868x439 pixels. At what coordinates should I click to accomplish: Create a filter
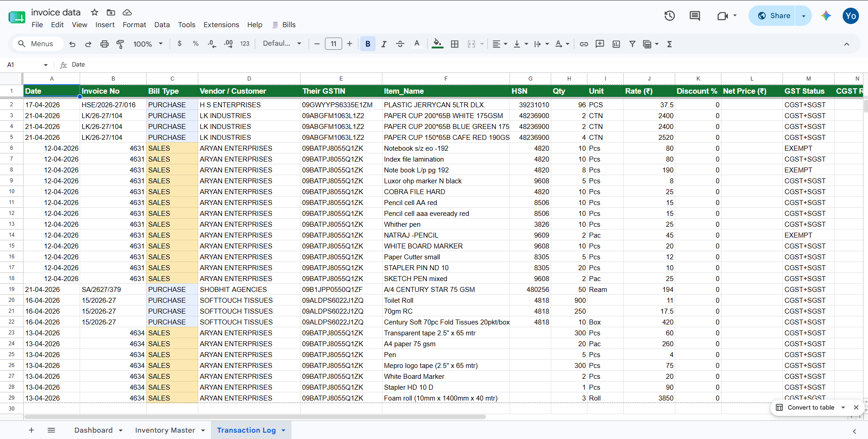click(x=633, y=44)
